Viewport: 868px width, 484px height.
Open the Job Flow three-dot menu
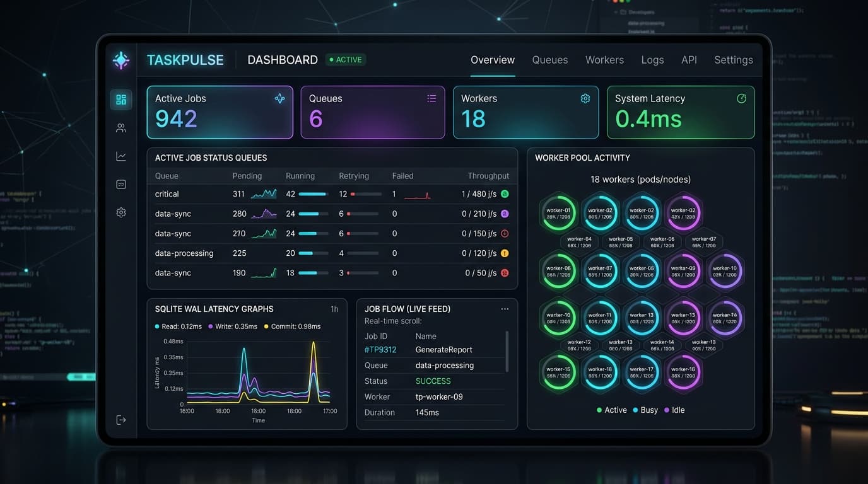505,309
